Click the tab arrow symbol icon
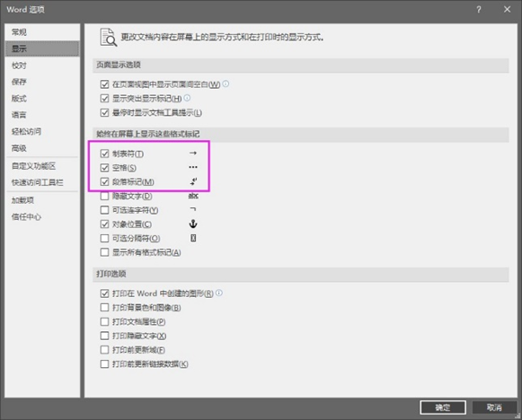The width and height of the screenshot is (522, 420). point(193,153)
